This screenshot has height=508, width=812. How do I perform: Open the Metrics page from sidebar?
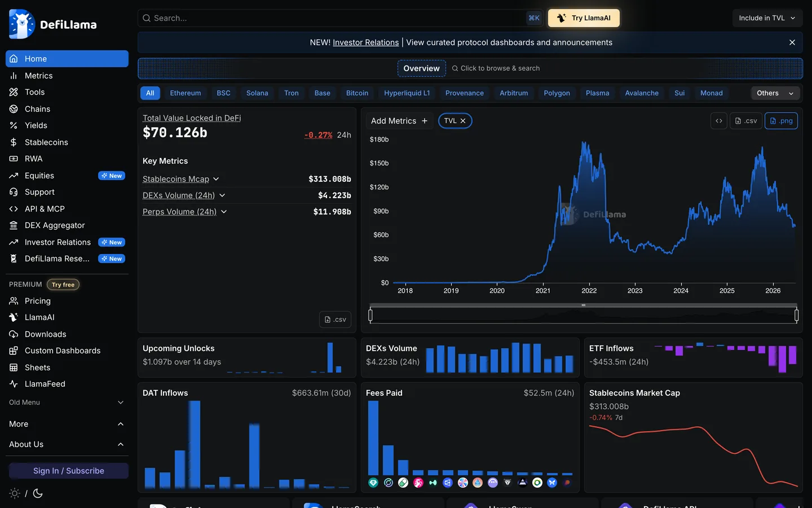[x=67, y=76]
